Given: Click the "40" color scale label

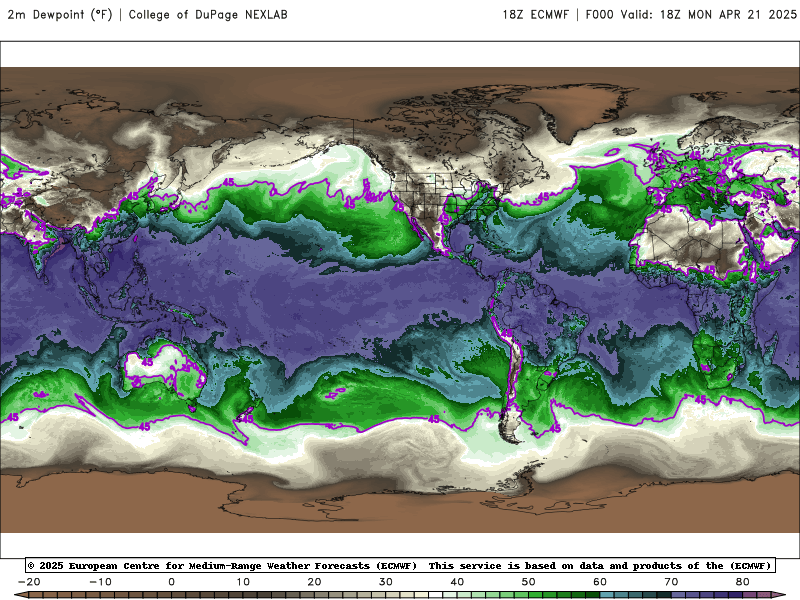Looking at the screenshot, I should [x=457, y=582].
